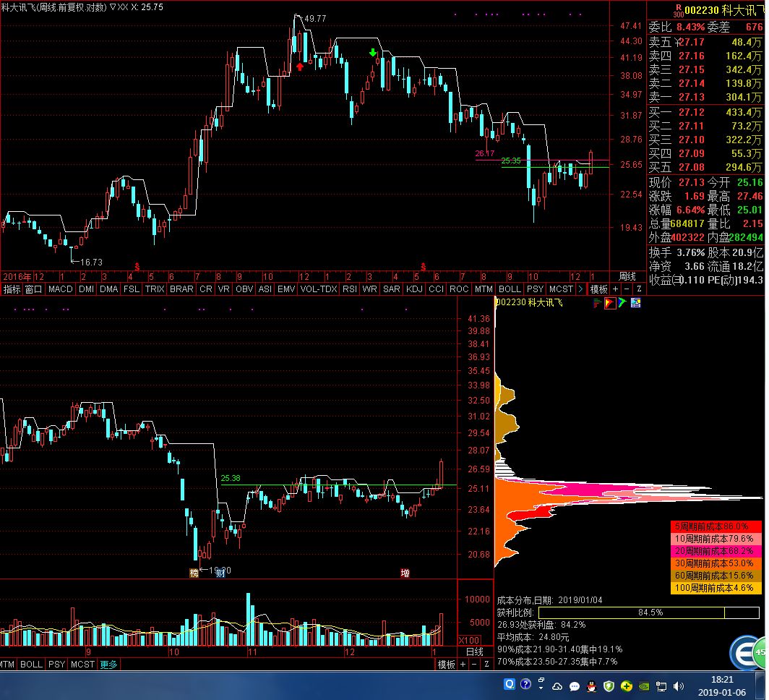This screenshot has width=769, height=700.
Task: Click the red-green horizontal bars chip icon
Action: point(597,303)
